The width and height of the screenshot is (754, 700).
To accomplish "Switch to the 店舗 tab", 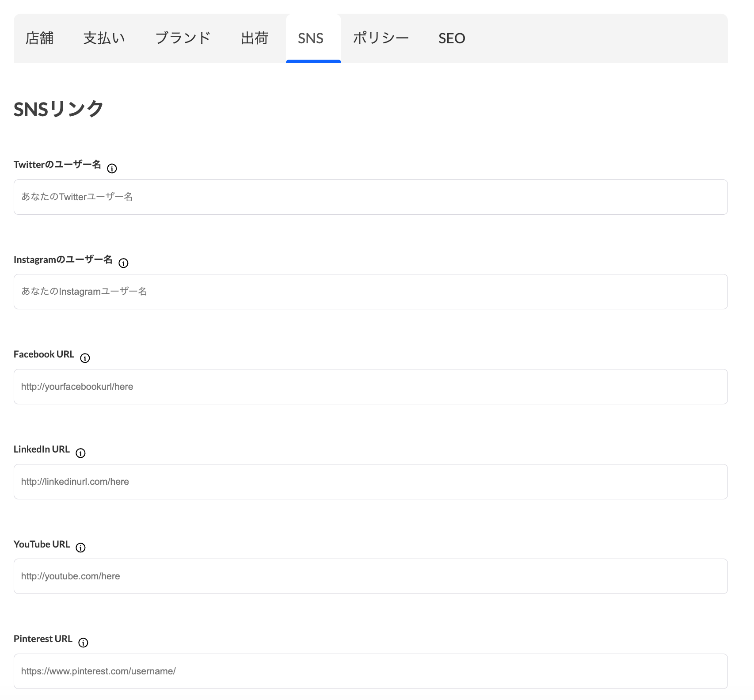I will tap(40, 38).
